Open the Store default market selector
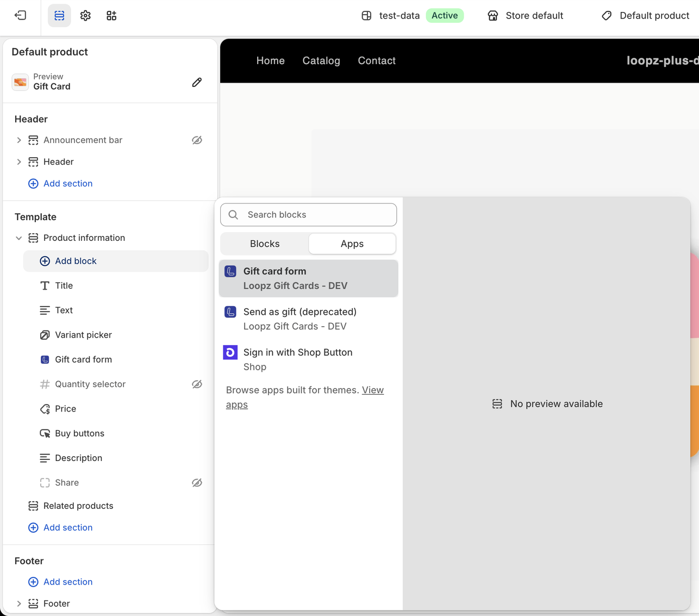This screenshot has width=699, height=616. pos(525,15)
